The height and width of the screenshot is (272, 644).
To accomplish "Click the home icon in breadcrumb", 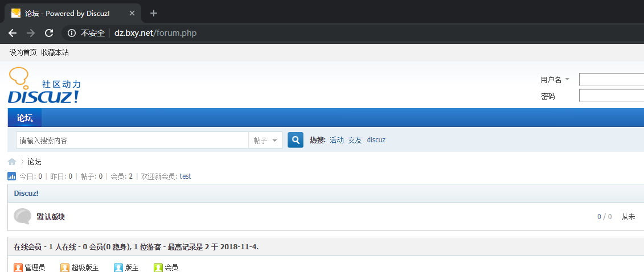I will 12,162.
